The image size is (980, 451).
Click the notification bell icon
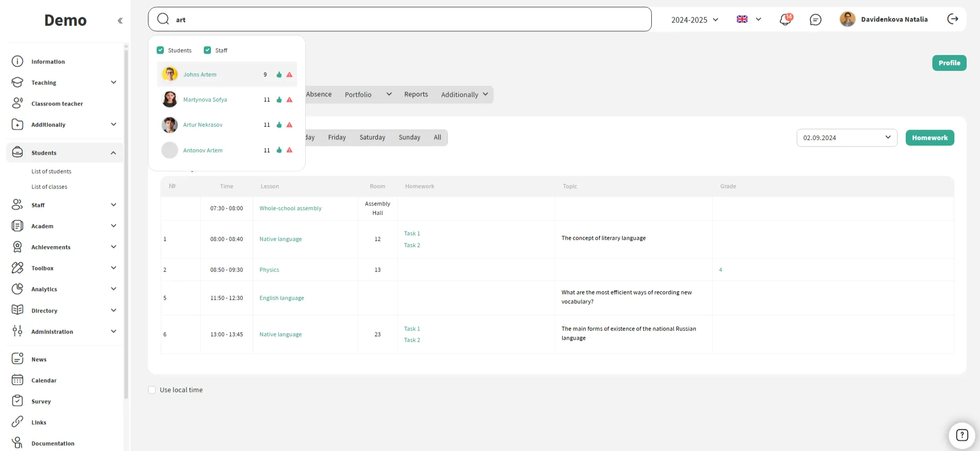click(785, 19)
